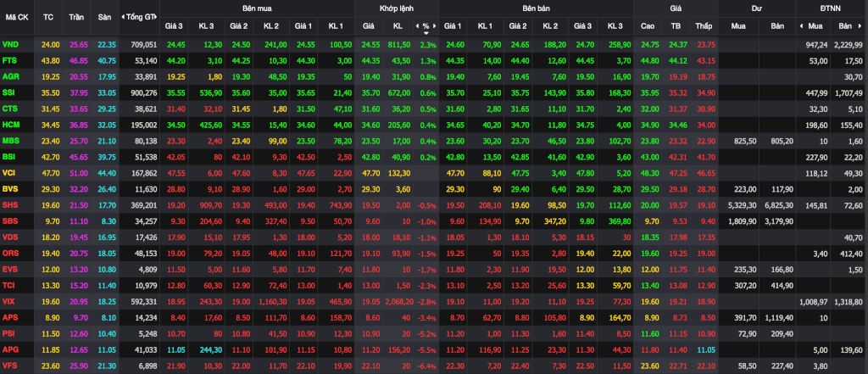868x374 pixels.
Task: Open the EVS stock symbol
Action: click(9, 270)
